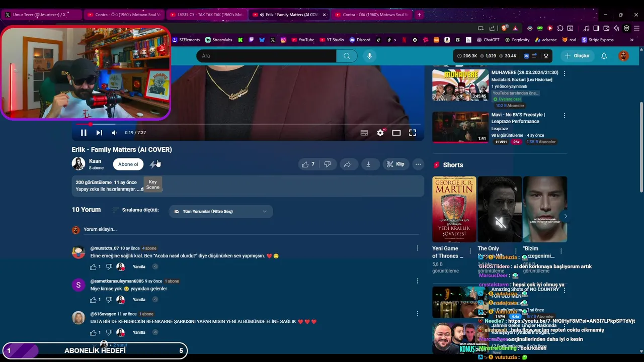Like the Erlik - Family Matters video
Image resolution: width=644 pixels, height=362 pixels.
pyautogui.click(x=308, y=164)
